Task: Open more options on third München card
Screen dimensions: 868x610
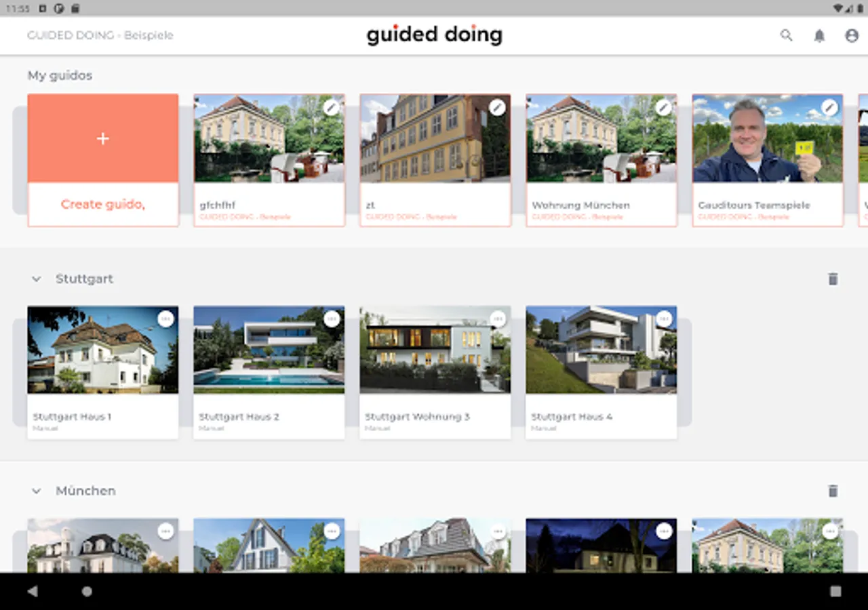Action: (498, 531)
